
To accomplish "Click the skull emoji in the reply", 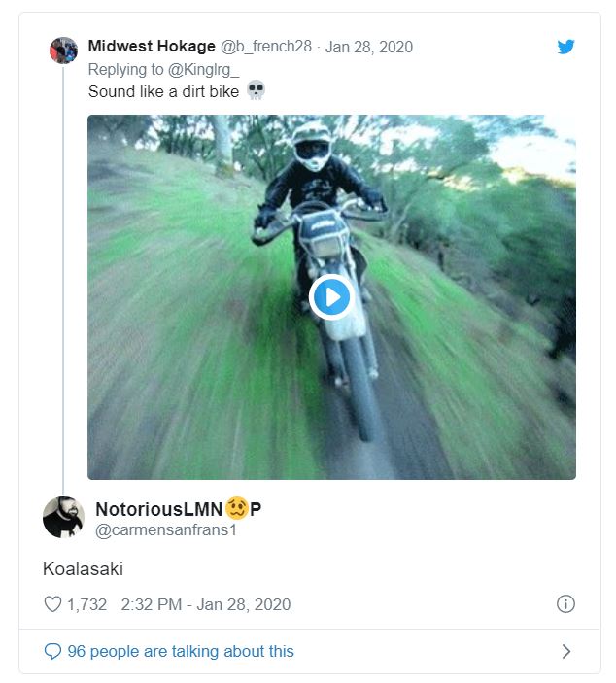I will point(256,91).
